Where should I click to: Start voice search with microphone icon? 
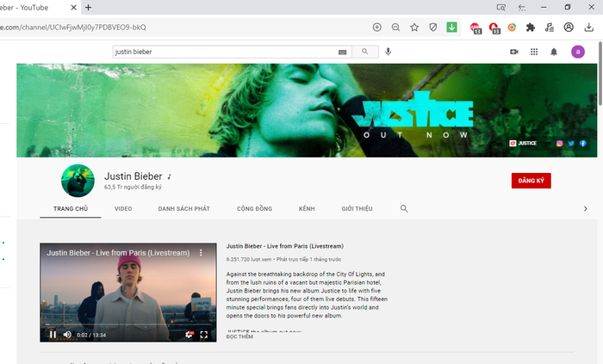(389, 52)
